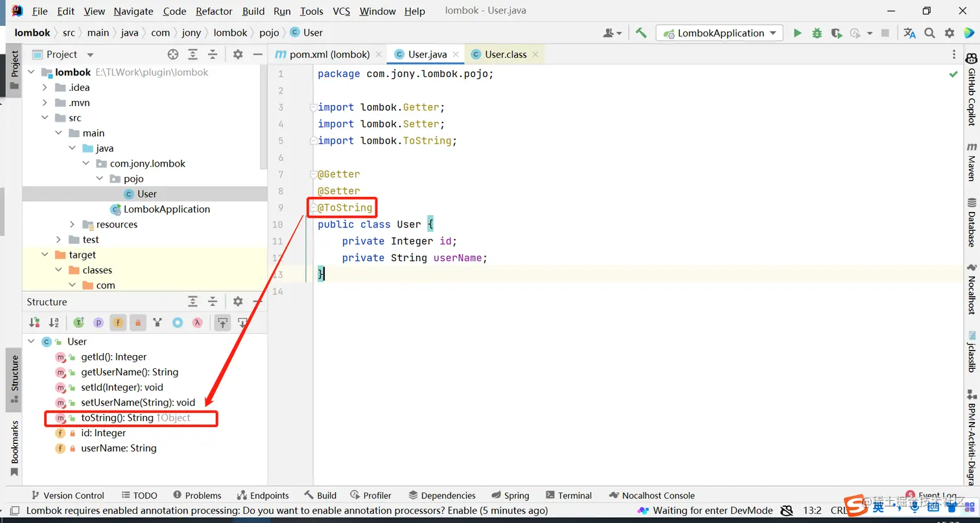Toggle show anonymous classes circle icon
This screenshot has width=980, height=523.
177,322
